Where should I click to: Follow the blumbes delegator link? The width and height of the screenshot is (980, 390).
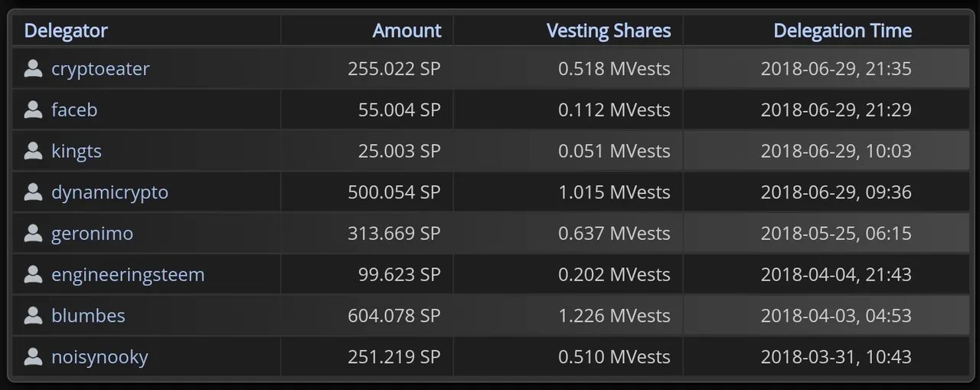tap(88, 316)
